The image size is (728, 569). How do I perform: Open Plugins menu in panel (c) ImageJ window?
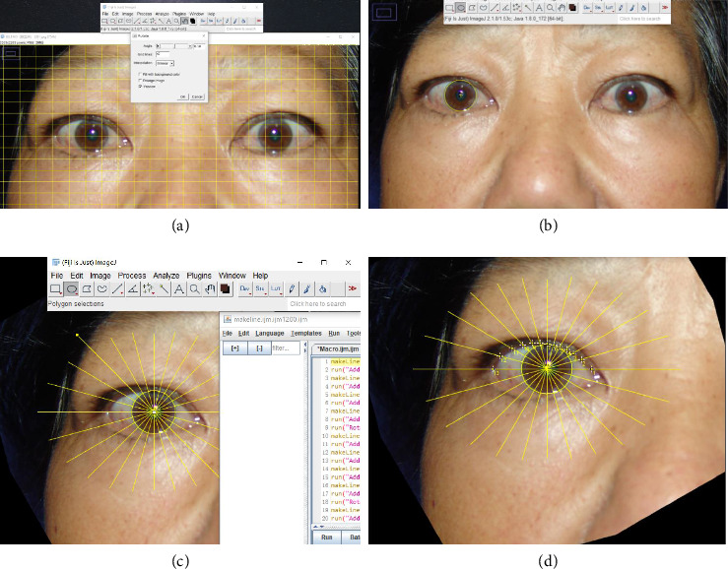(199, 276)
